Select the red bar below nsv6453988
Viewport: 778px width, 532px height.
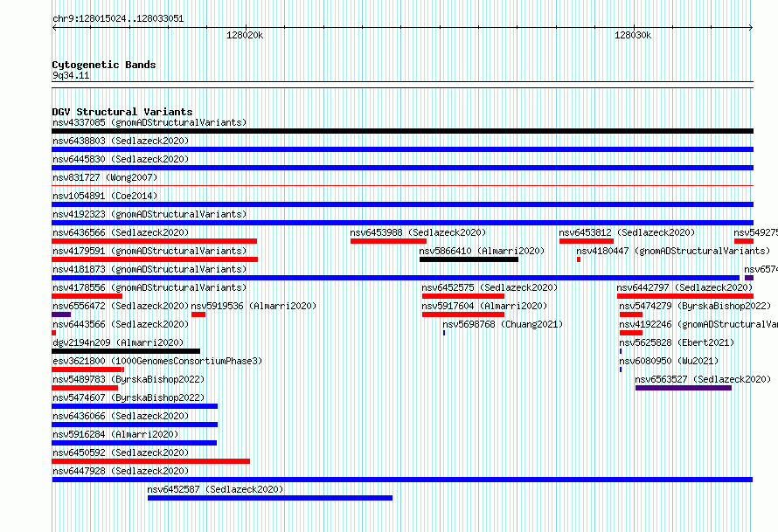tap(388, 241)
